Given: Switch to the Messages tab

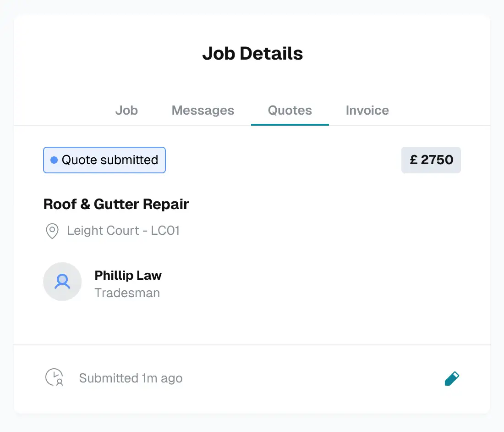Looking at the screenshot, I should (203, 111).
